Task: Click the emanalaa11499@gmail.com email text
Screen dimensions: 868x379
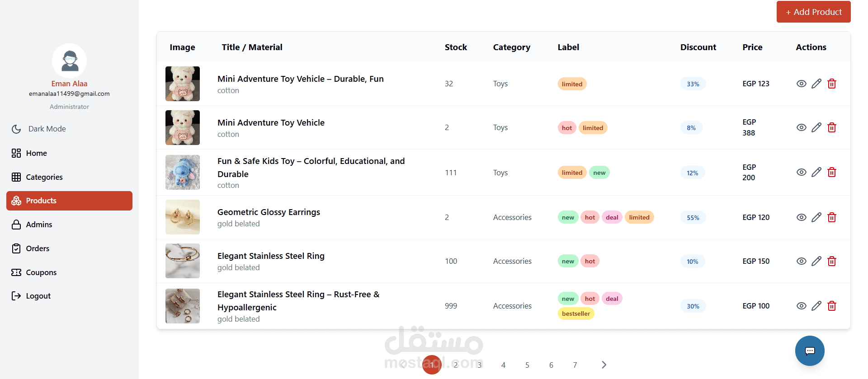Action: point(69,94)
